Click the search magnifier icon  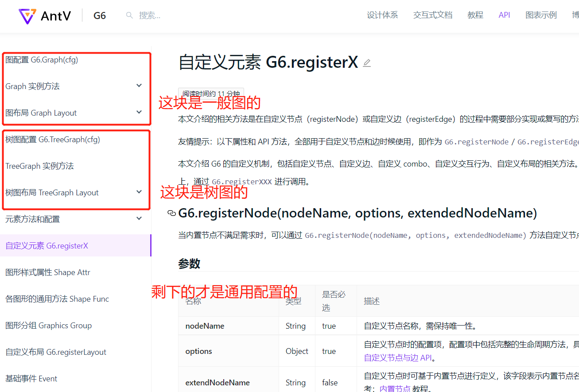[129, 16]
